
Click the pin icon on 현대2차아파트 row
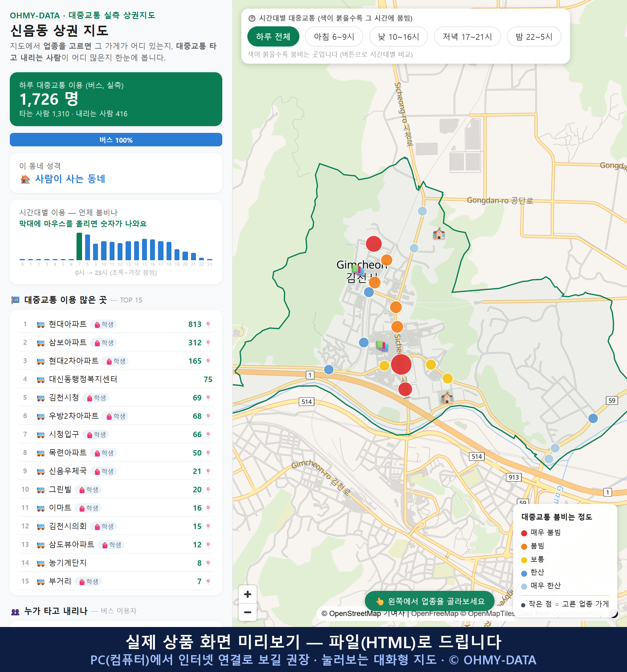[x=208, y=361]
